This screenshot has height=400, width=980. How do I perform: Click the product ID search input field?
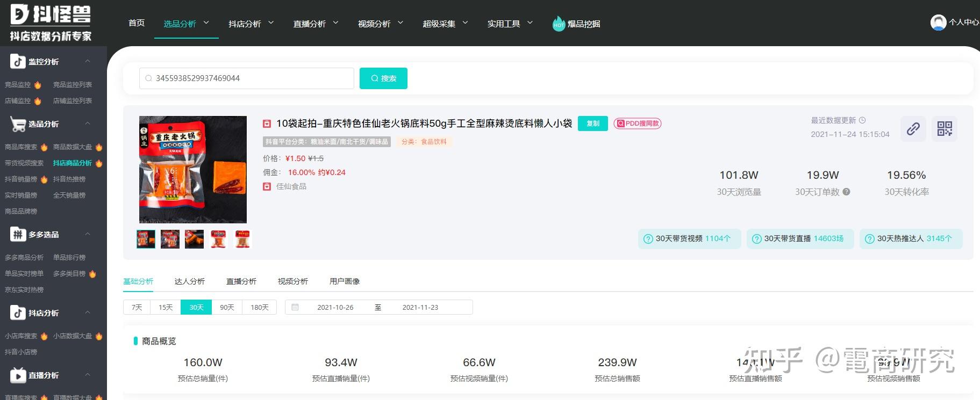point(247,78)
